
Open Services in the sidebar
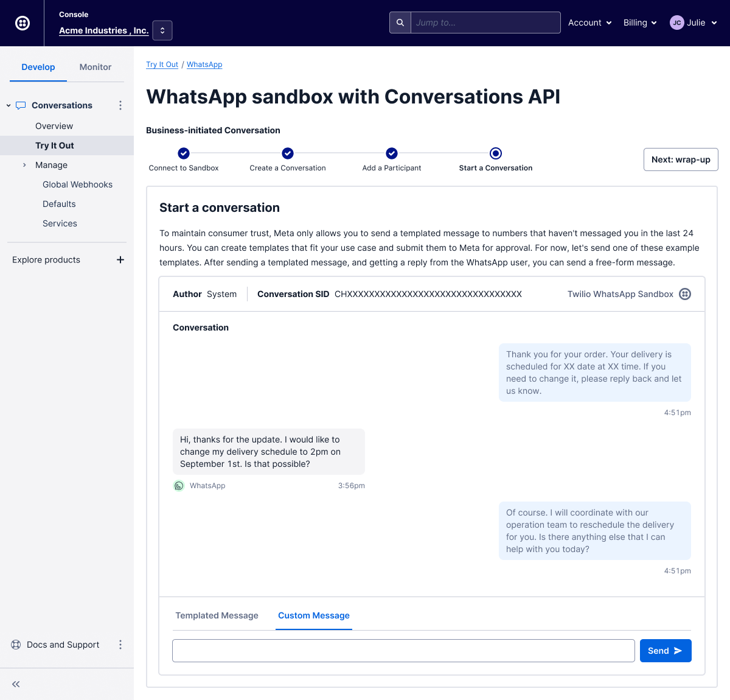pyautogui.click(x=60, y=223)
